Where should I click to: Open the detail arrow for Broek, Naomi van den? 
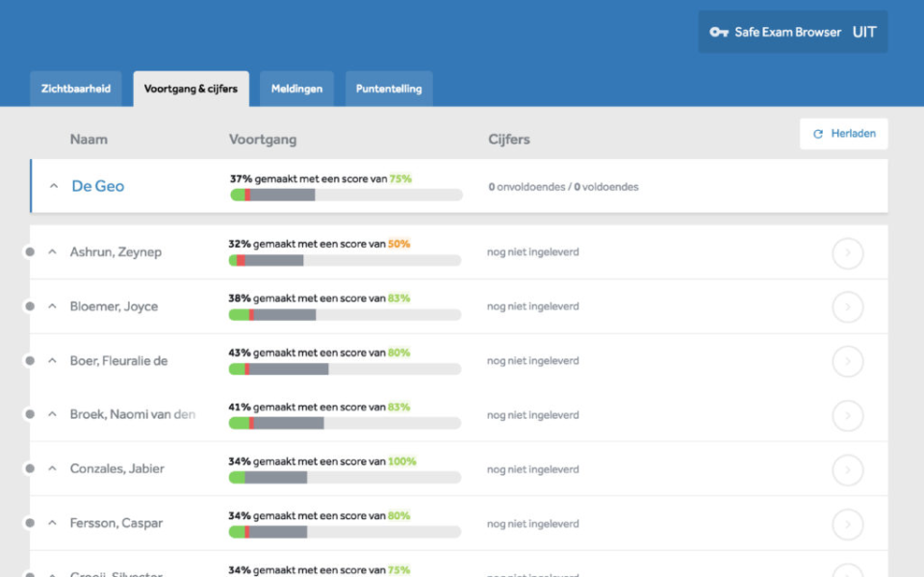pos(848,415)
